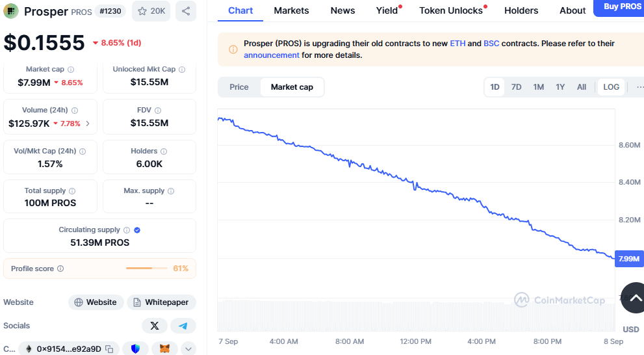Viewport: 644px width, 355px height.
Task: Click the Market cap info icon
Action: tap(71, 70)
